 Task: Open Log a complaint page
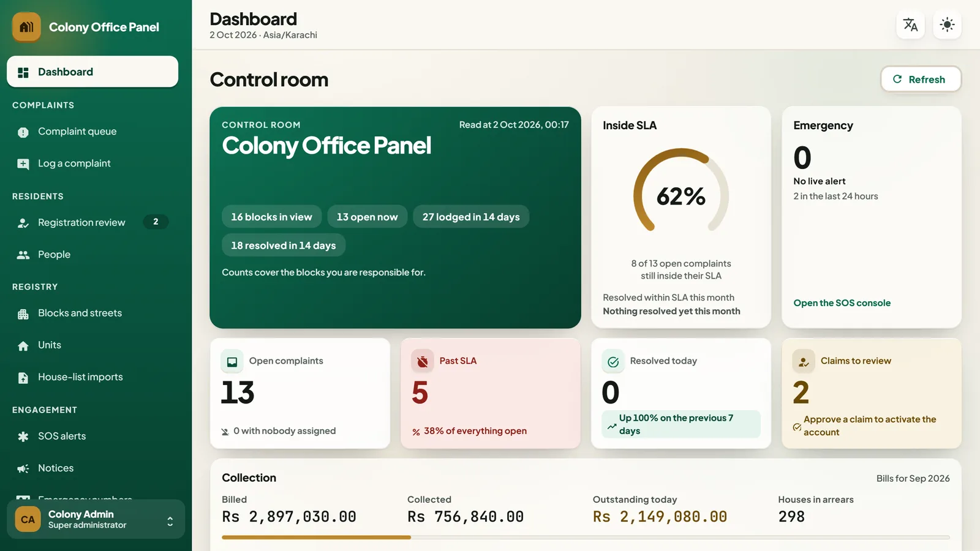click(x=92, y=163)
